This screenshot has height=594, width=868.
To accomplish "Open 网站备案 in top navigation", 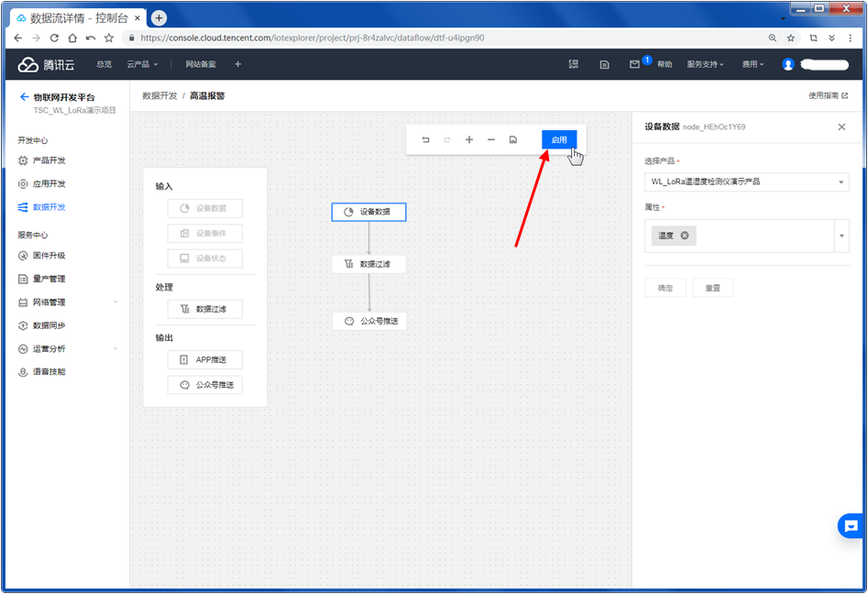I will click(x=201, y=64).
